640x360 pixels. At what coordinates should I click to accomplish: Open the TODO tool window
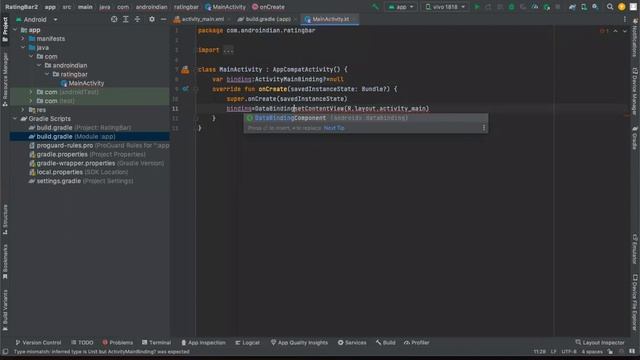(x=82, y=342)
